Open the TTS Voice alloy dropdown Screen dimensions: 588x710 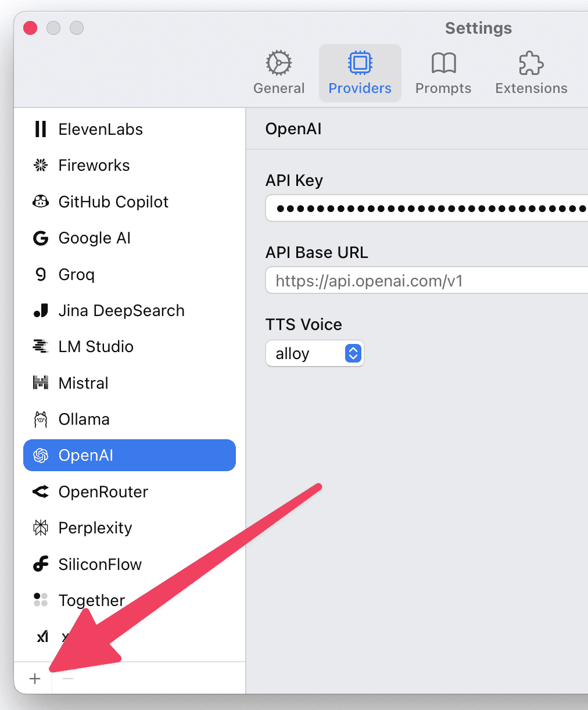[x=315, y=353]
